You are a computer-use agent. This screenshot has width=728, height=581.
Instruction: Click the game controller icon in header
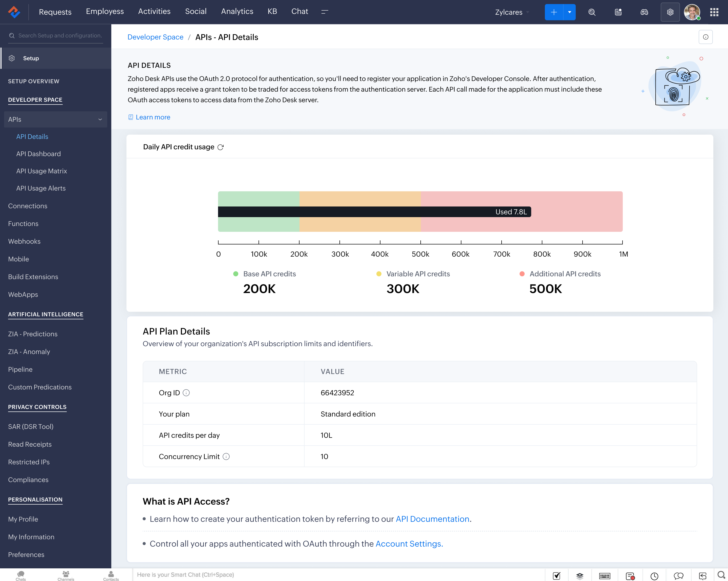coord(644,12)
